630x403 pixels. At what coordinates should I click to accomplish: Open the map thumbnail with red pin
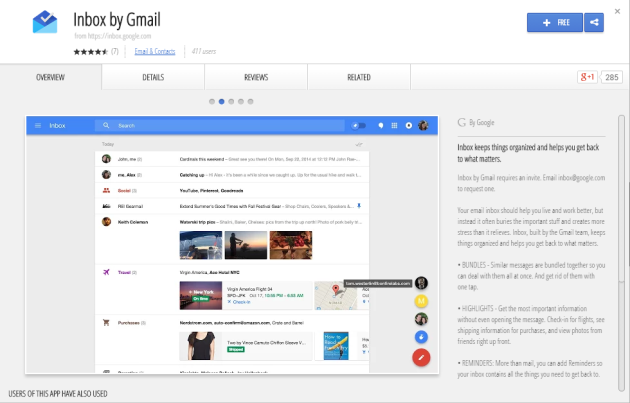(335, 295)
